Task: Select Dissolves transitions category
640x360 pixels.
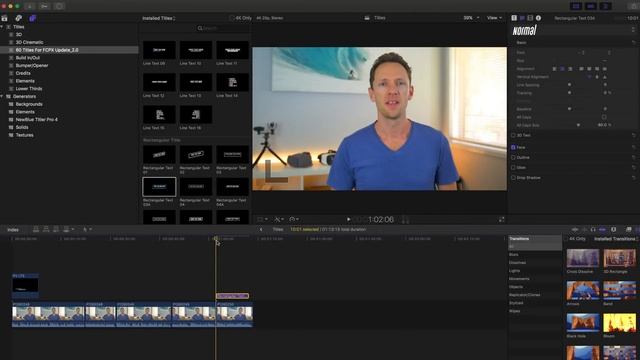Action: click(518, 263)
